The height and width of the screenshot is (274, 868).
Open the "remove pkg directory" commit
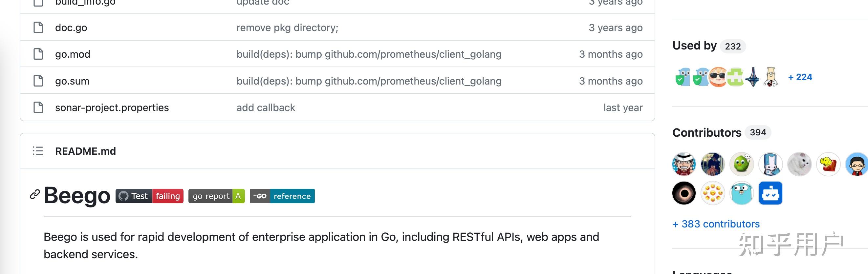[x=287, y=28]
